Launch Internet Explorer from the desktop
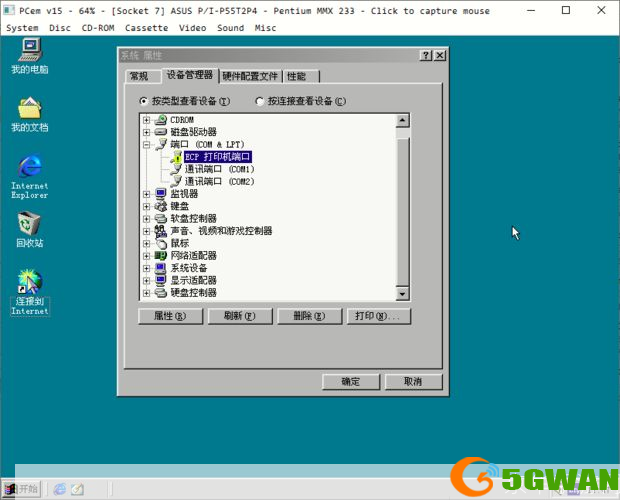620x500 pixels. coord(30,176)
